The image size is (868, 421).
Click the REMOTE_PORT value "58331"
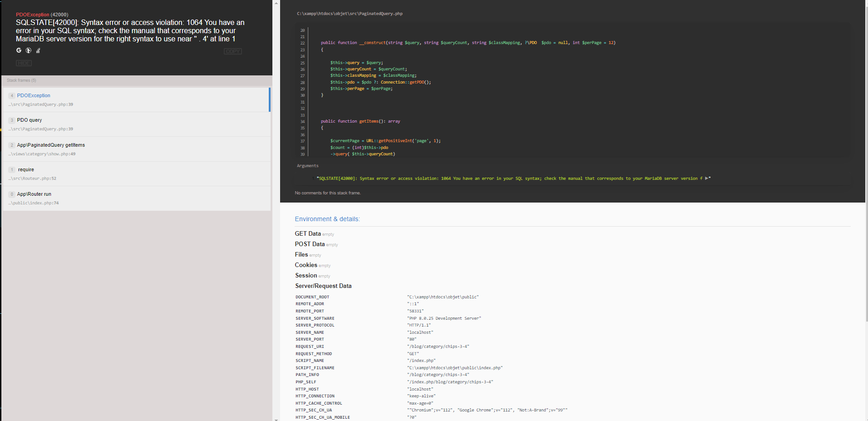(x=415, y=311)
